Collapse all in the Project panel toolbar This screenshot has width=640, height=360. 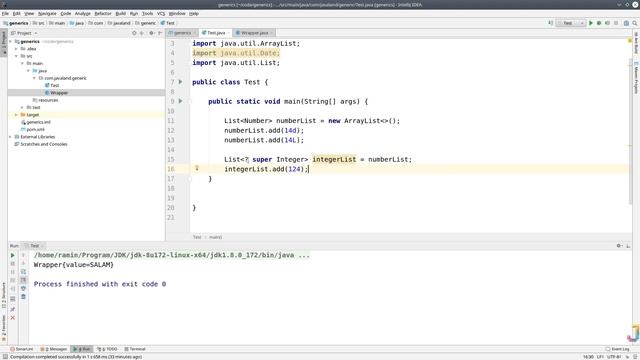click(x=142, y=33)
